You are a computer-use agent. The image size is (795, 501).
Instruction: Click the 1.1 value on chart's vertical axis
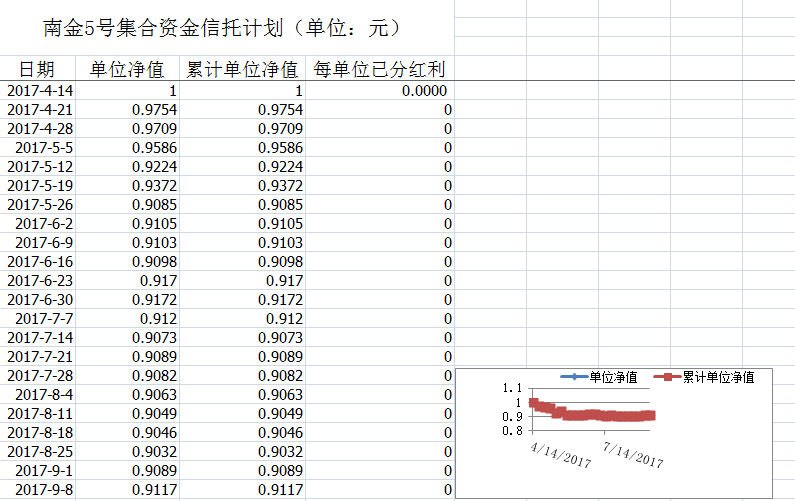pyautogui.click(x=512, y=388)
